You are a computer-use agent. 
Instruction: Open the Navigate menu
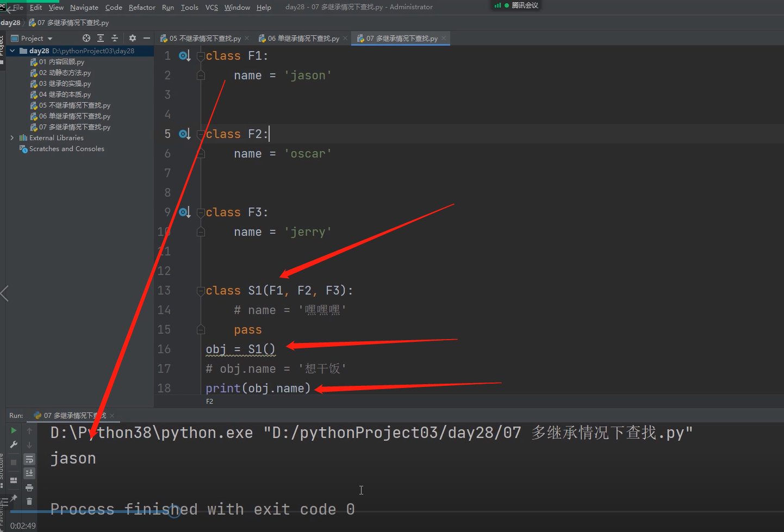84,7
